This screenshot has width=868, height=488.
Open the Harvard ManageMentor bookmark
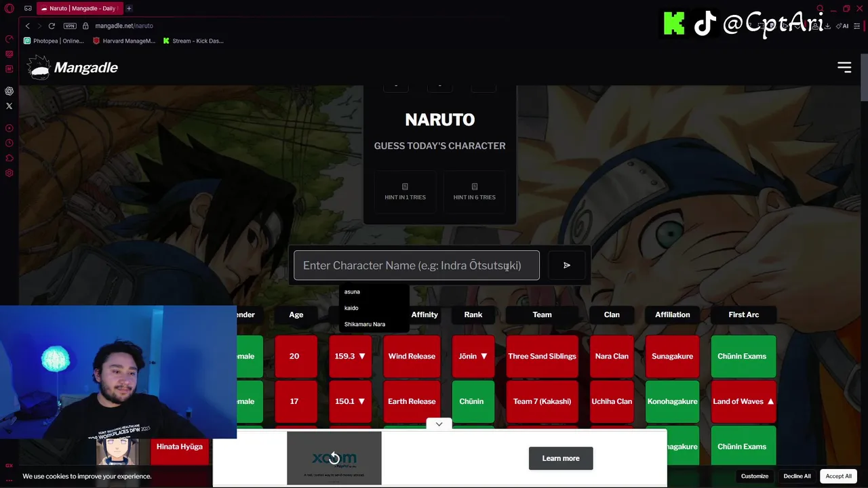124,41
